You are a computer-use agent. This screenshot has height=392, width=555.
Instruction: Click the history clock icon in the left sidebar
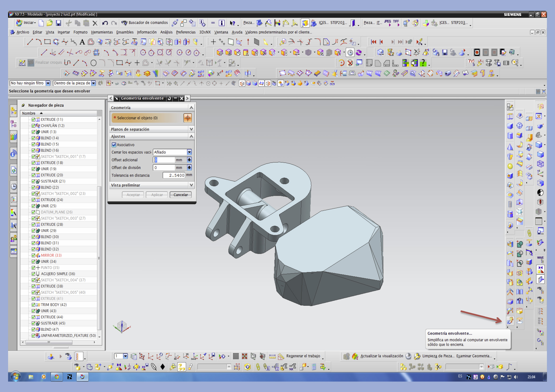click(x=14, y=187)
